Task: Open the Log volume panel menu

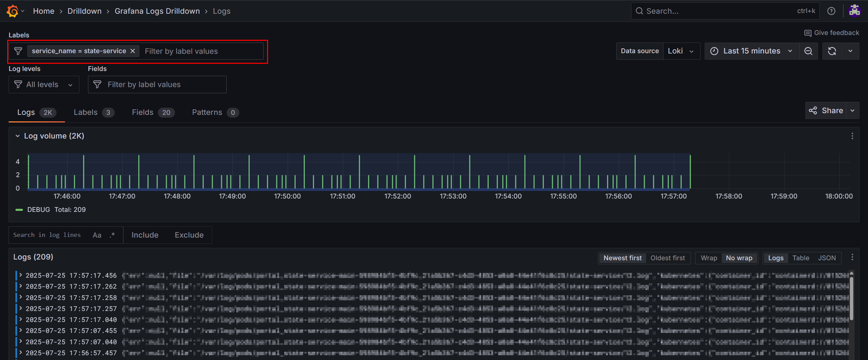Action: (x=852, y=136)
